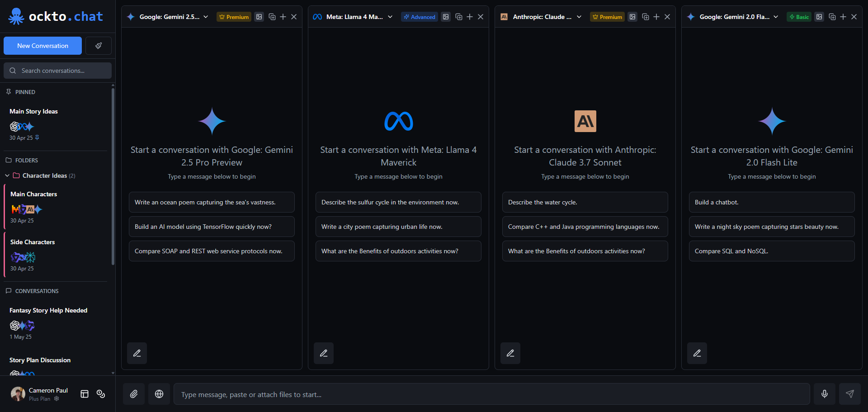Image resolution: width=868 pixels, height=412 pixels.
Task: Click the image icon in Gemini 2.0 Flash panel header
Action: [x=819, y=17]
